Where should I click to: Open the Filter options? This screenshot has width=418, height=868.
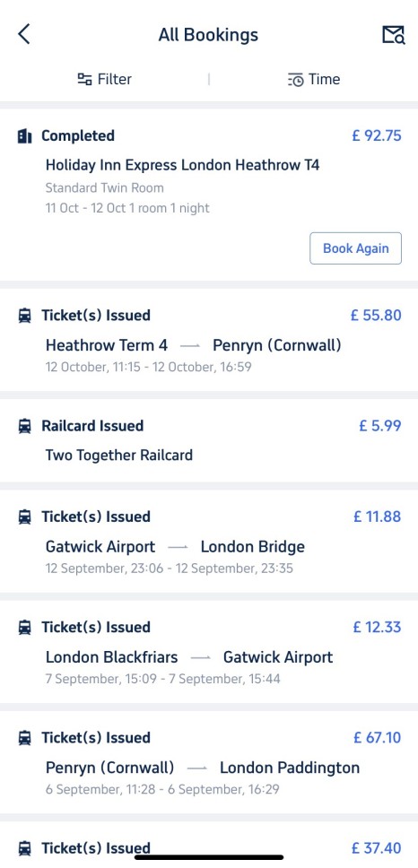pyautogui.click(x=105, y=79)
